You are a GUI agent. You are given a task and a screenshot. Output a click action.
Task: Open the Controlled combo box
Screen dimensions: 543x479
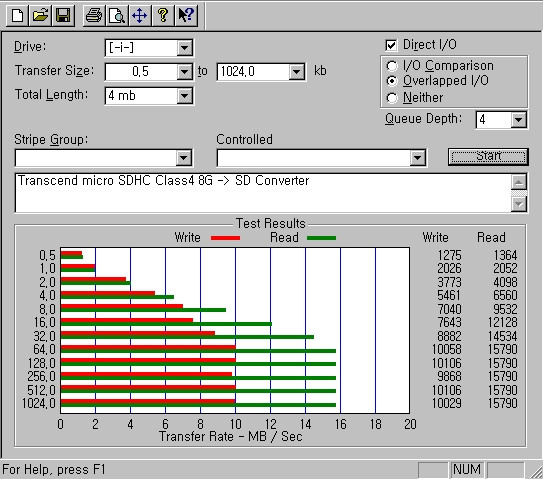click(x=321, y=158)
